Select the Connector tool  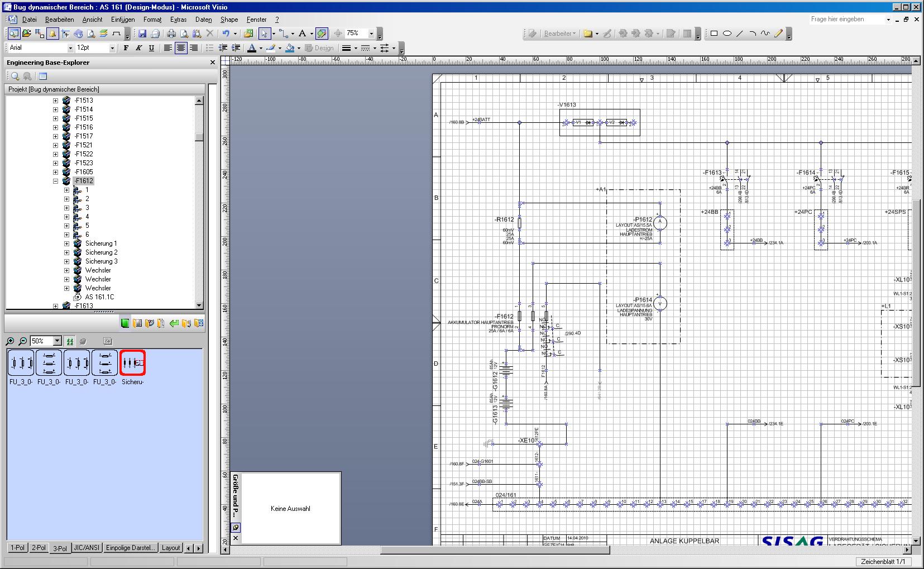coord(284,34)
